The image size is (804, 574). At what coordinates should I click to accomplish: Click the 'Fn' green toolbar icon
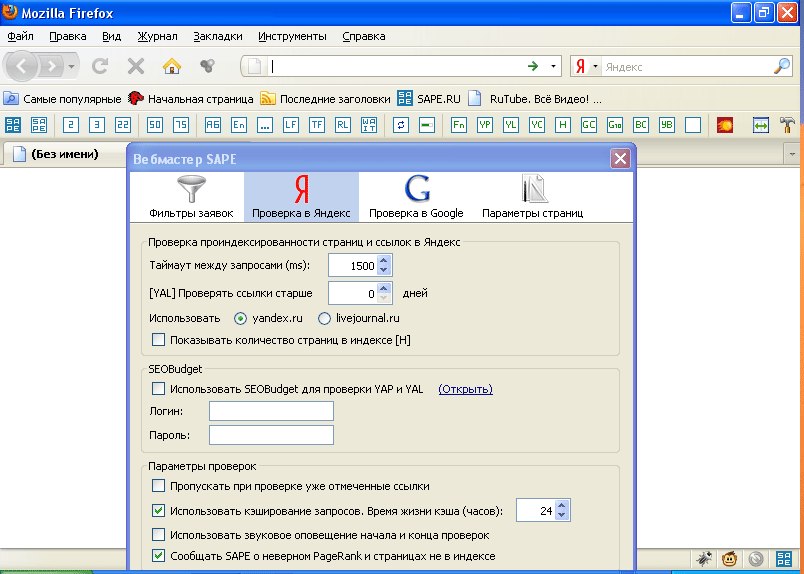(459, 125)
